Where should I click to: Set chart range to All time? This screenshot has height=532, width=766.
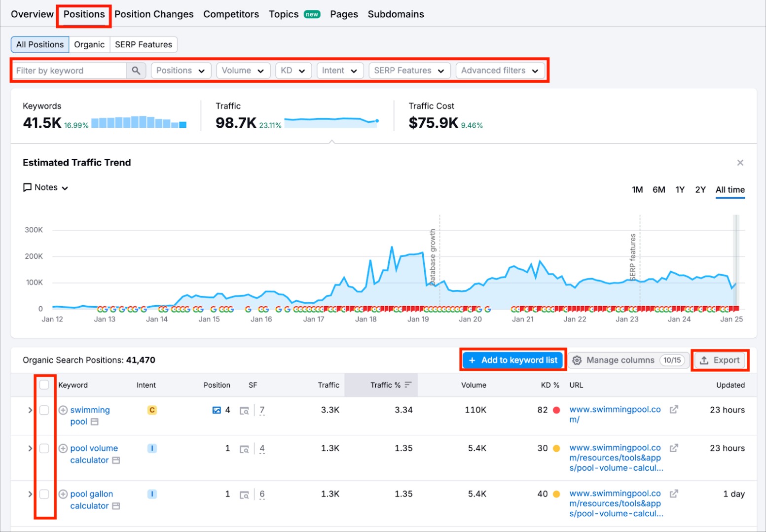730,190
